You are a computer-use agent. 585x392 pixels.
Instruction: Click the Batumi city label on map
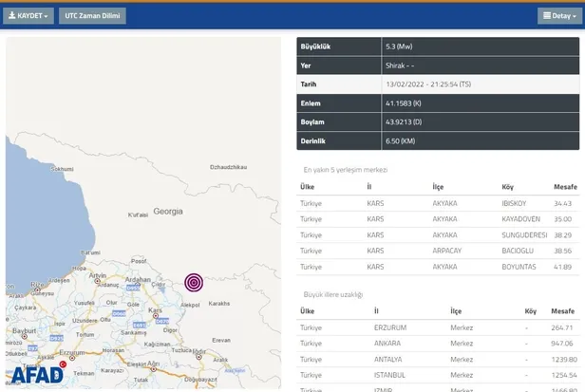[x=91, y=252]
